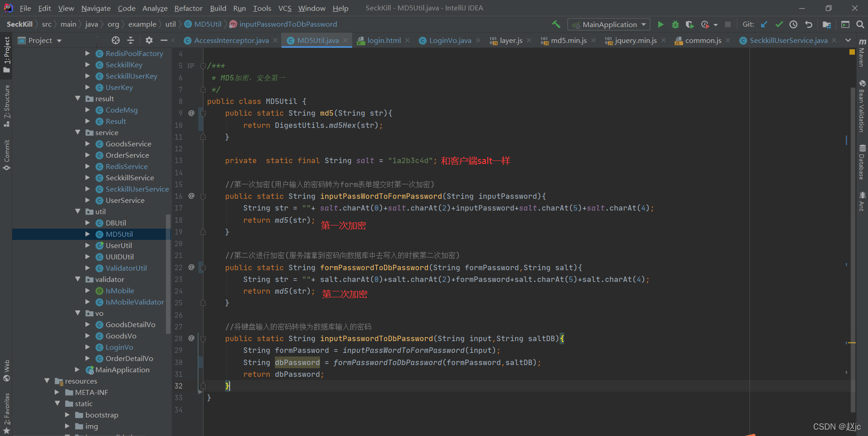The height and width of the screenshot is (436, 868).
Task: Open the Navigate menu
Action: 96,8
